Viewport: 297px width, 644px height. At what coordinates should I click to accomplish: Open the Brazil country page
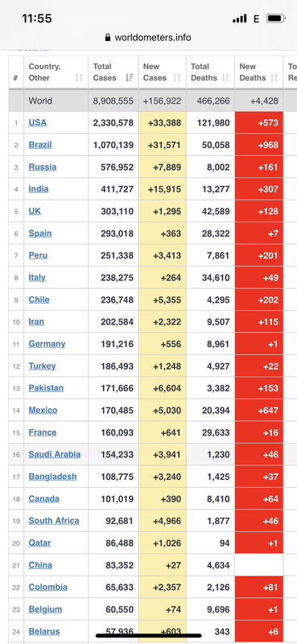point(40,145)
